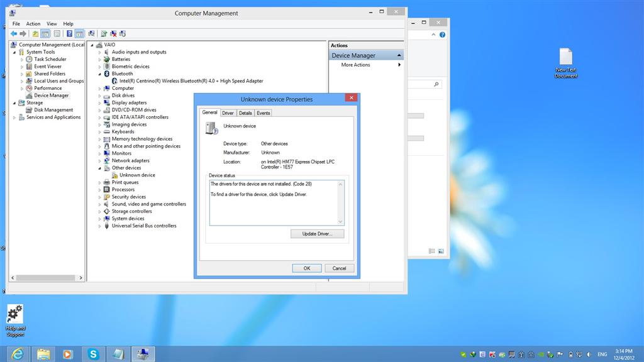Collapse the System Tools node
The image size is (644, 362).
pyautogui.click(x=14, y=52)
